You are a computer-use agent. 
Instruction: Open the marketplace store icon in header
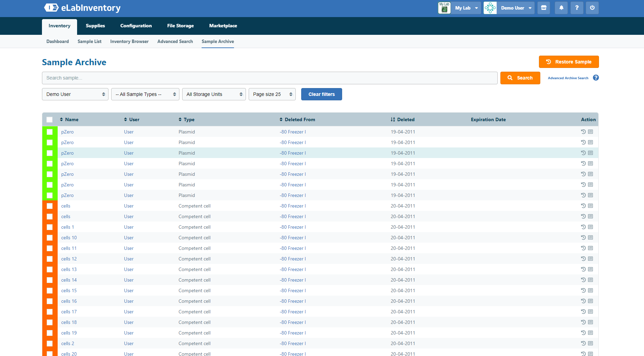coord(544,8)
